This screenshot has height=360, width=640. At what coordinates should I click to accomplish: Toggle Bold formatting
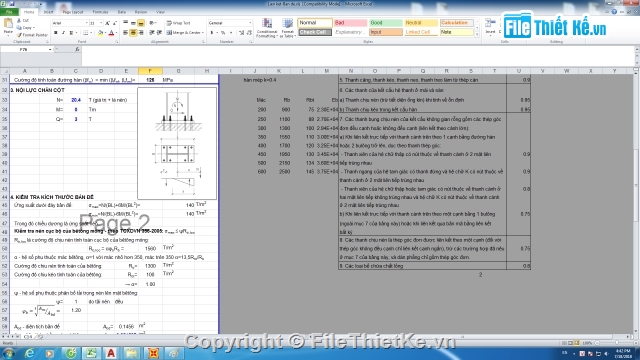pos(56,33)
